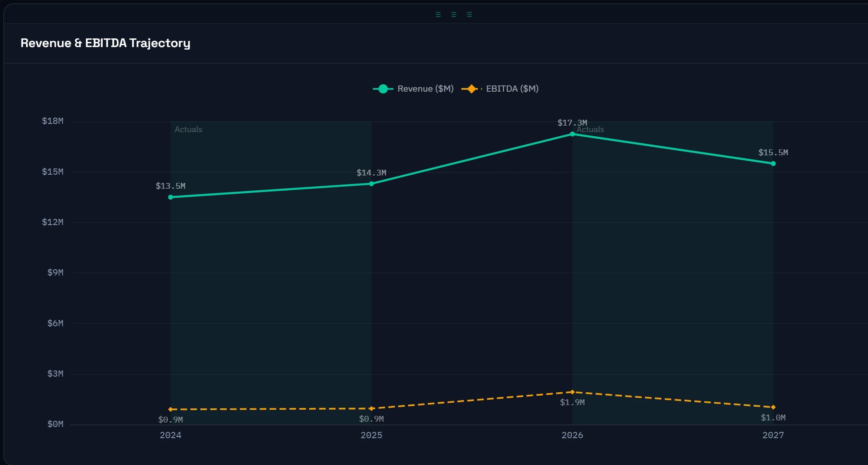The width and height of the screenshot is (868, 465).
Task: Select the 2024 EBITDA diamond point
Action: pyautogui.click(x=170, y=409)
